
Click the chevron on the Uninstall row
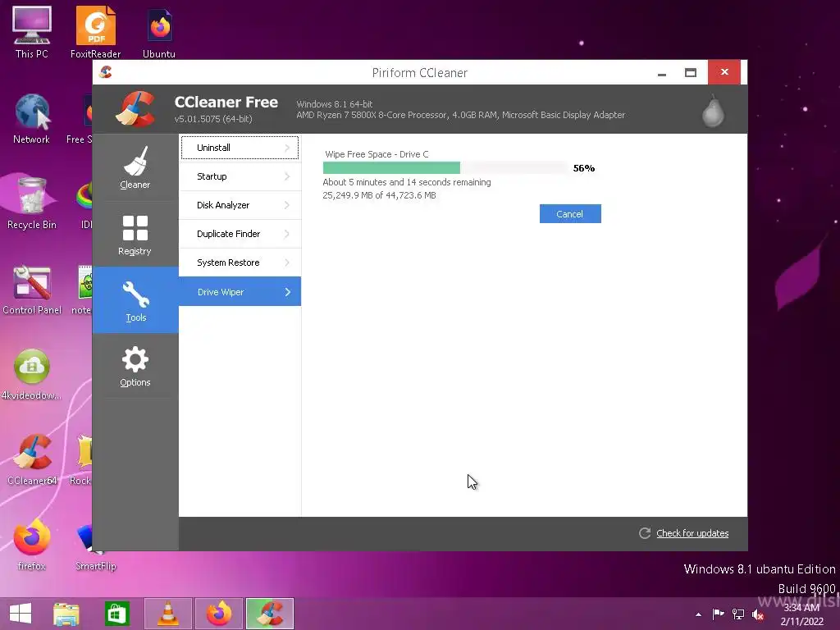pyautogui.click(x=287, y=148)
